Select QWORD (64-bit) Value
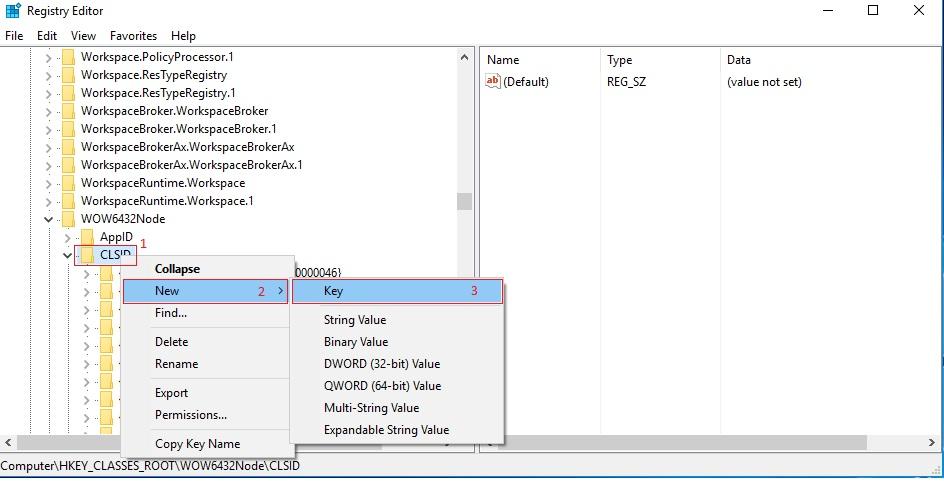The image size is (944, 481). pos(397,386)
